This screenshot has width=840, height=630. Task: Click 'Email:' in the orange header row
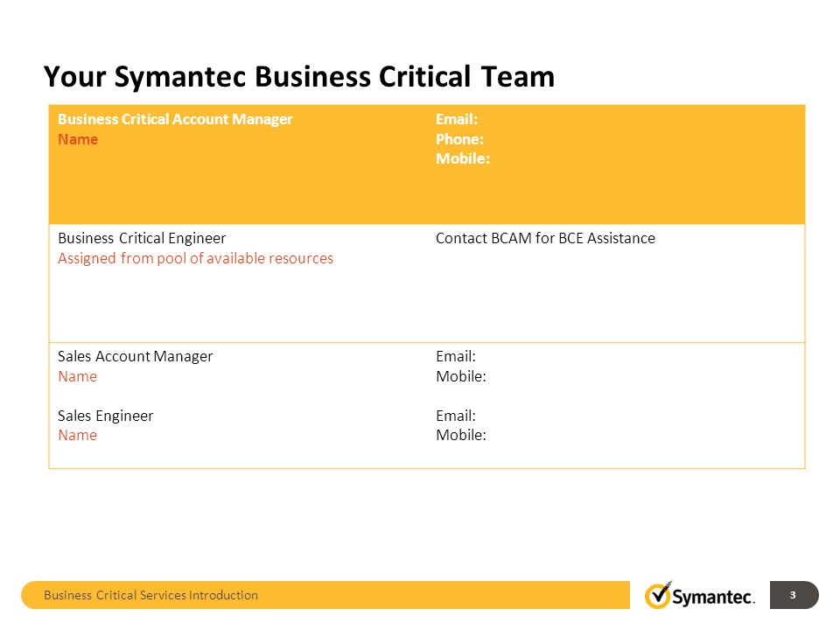[457, 119]
